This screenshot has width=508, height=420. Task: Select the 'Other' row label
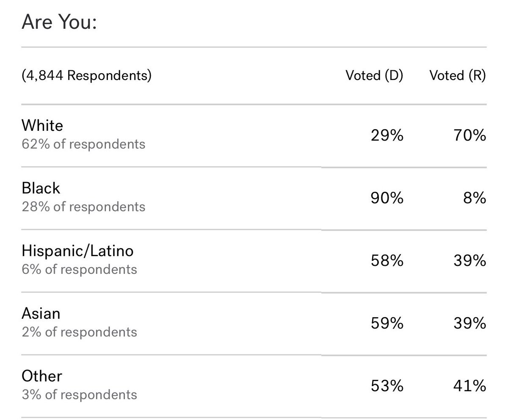click(42, 376)
